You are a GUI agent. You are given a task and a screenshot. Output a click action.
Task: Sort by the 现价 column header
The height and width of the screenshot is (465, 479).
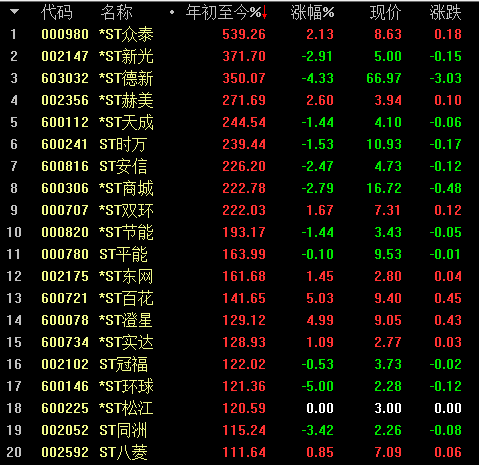(x=386, y=13)
